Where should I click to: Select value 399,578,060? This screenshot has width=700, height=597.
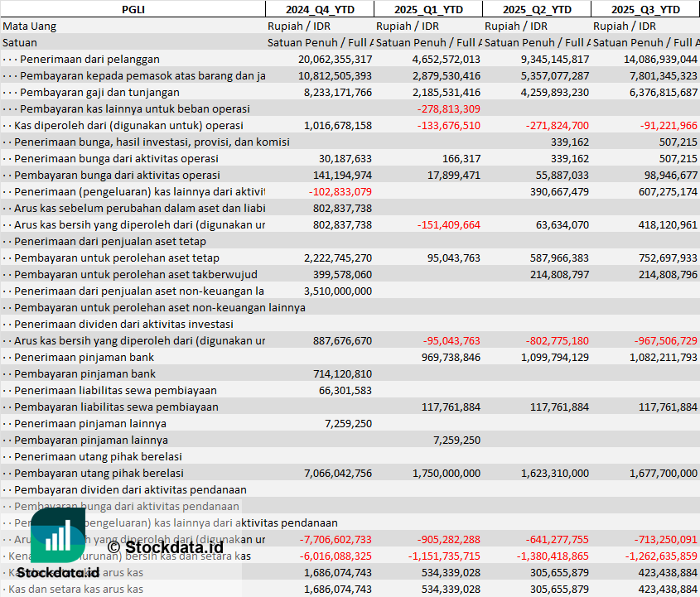[x=342, y=274]
